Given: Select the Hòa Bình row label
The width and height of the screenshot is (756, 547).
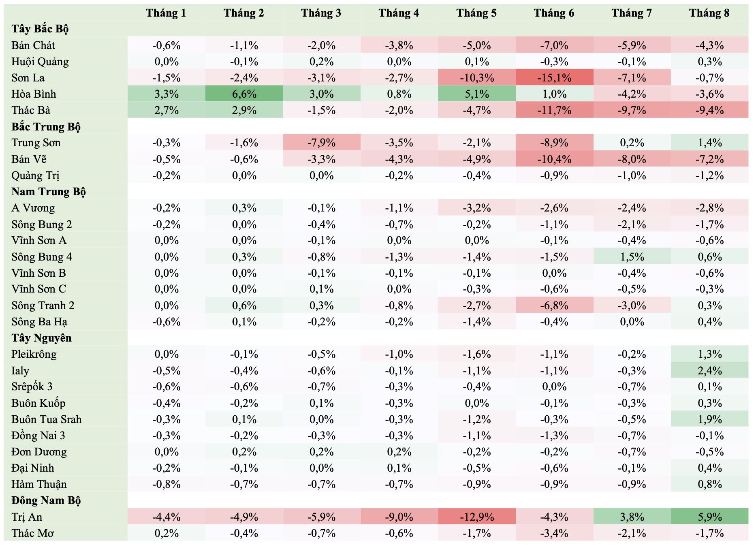Looking at the screenshot, I should 34,94.
